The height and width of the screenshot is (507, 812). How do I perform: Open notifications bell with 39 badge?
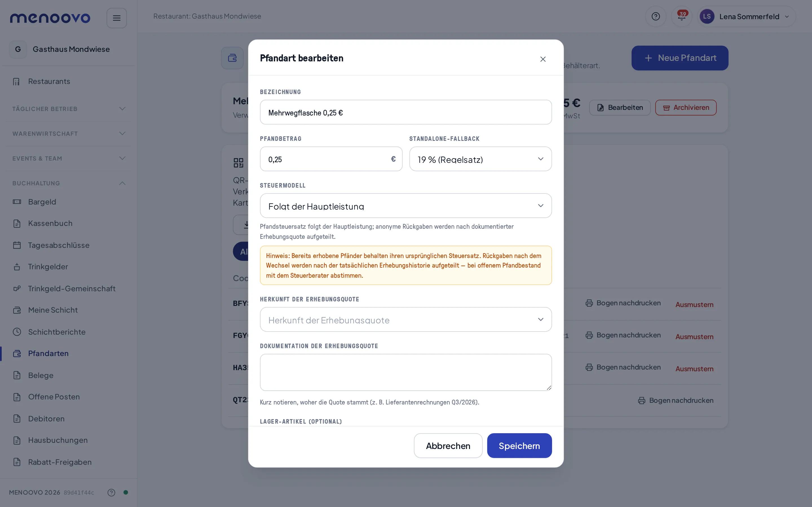(x=681, y=16)
